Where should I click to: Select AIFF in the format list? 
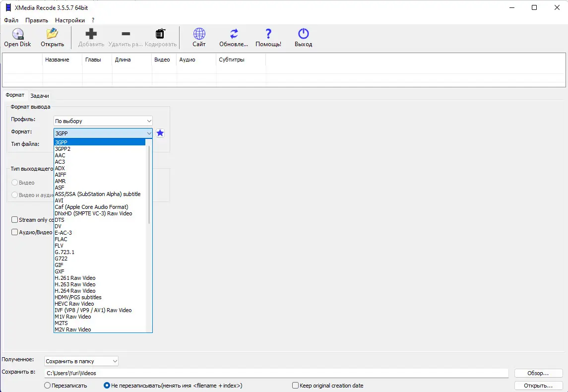point(100,175)
